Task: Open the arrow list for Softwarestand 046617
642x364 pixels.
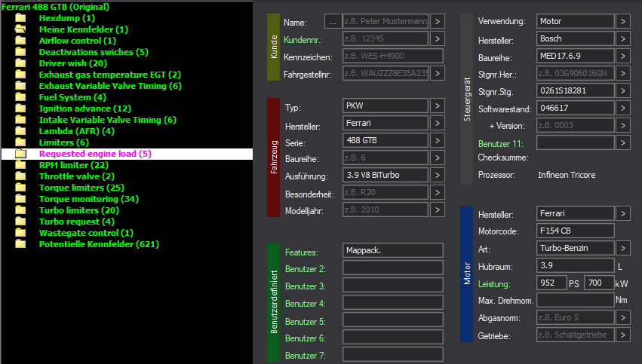Action: point(622,108)
